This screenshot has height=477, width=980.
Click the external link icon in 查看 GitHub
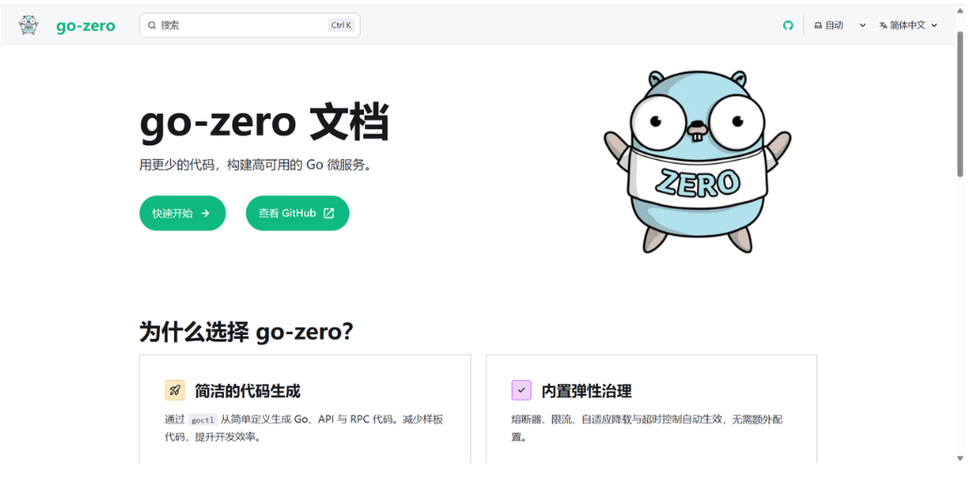click(329, 214)
